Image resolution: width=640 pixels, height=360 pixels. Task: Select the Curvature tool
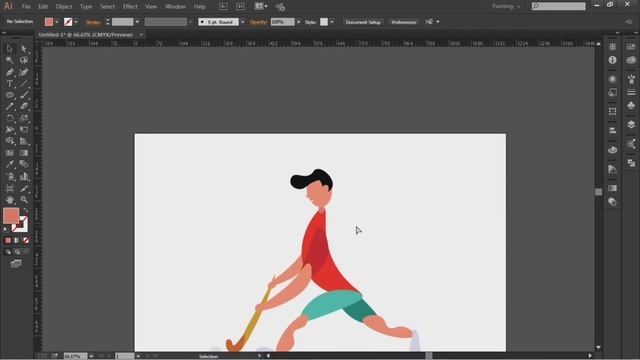(24, 72)
